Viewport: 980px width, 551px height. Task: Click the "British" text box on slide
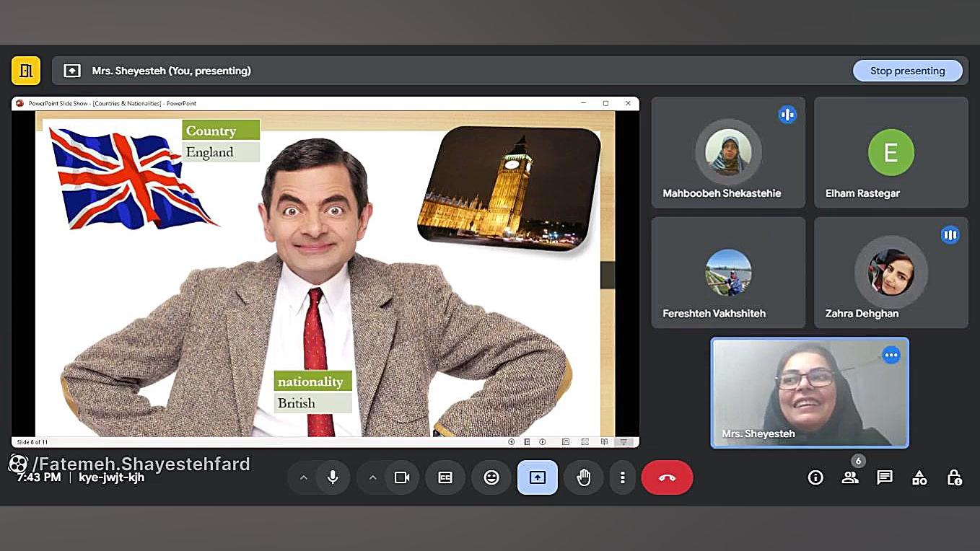tap(312, 403)
